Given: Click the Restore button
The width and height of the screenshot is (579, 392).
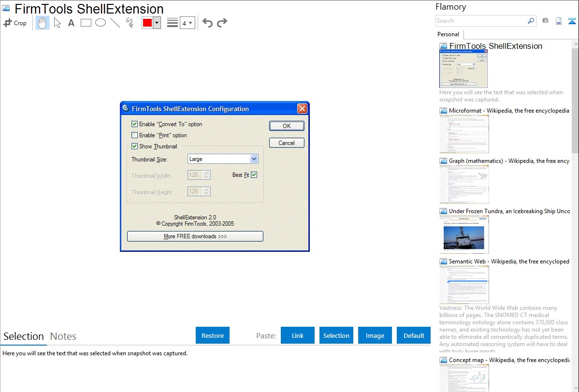Looking at the screenshot, I should coord(213,335).
